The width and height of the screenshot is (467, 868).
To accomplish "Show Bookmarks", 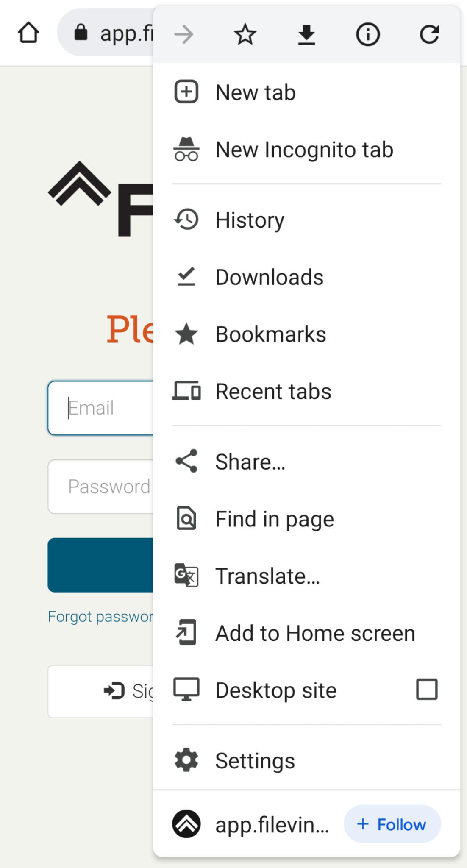I will [270, 334].
